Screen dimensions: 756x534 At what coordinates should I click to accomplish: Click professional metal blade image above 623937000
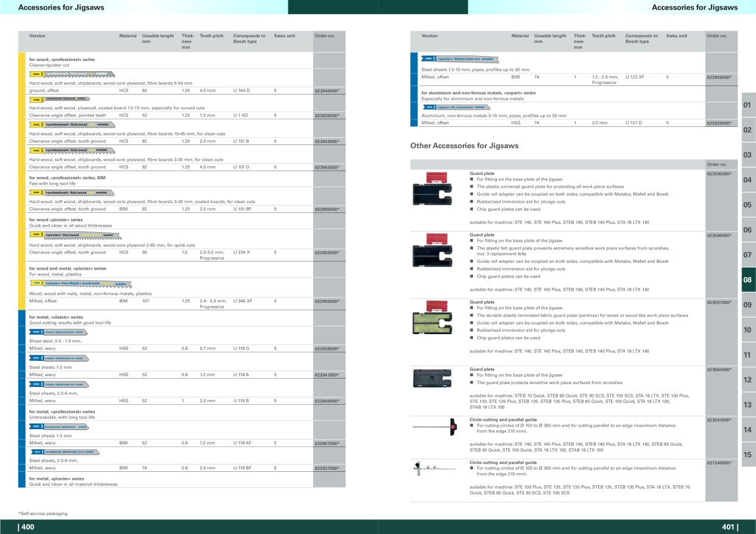tap(65, 452)
